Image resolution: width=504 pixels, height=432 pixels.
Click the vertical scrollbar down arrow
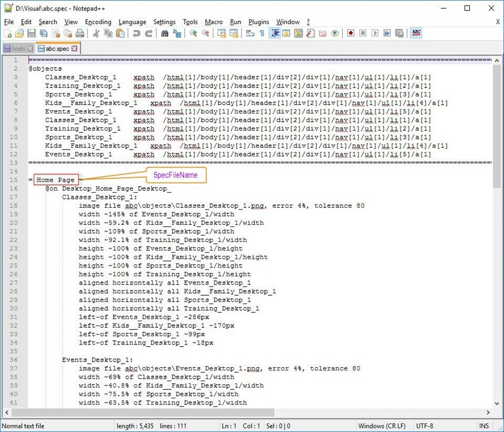[x=497, y=403]
